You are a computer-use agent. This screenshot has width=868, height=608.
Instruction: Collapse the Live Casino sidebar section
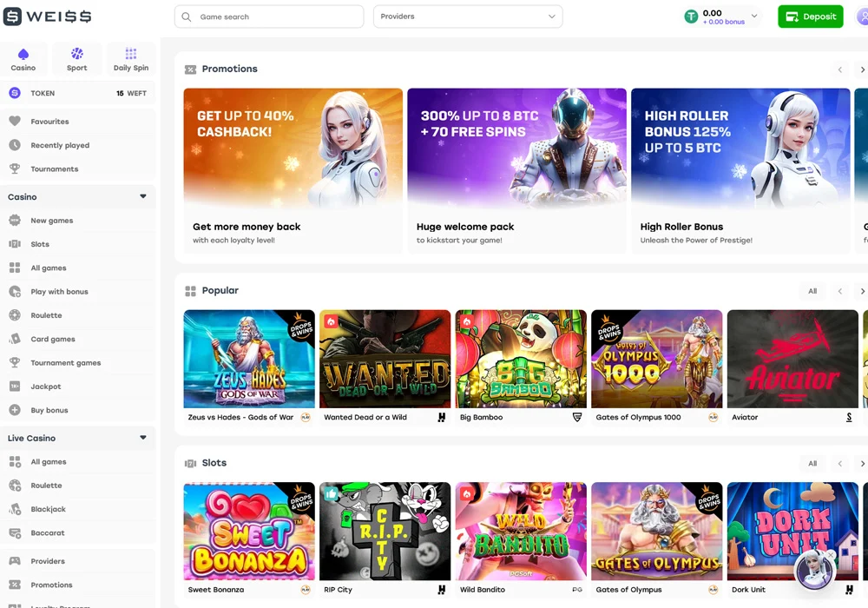tap(143, 438)
